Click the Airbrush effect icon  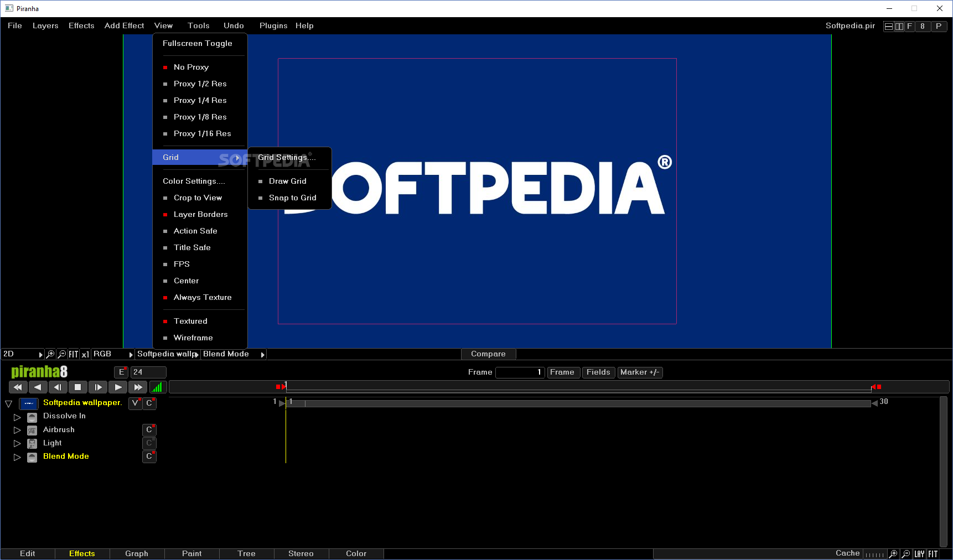[x=32, y=430]
